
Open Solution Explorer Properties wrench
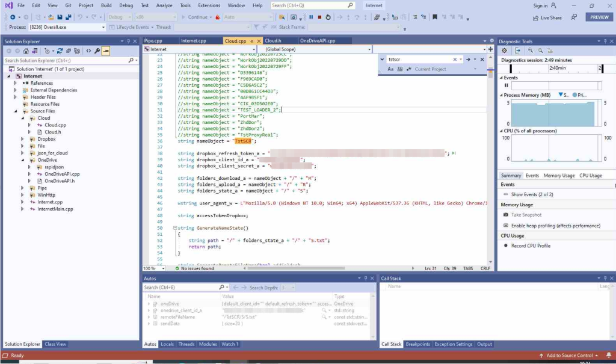coord(97,51)
